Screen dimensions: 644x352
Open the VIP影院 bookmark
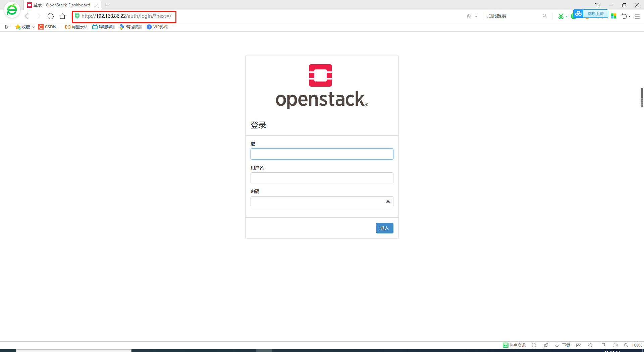pyautogui.click(x=157, y=27)
